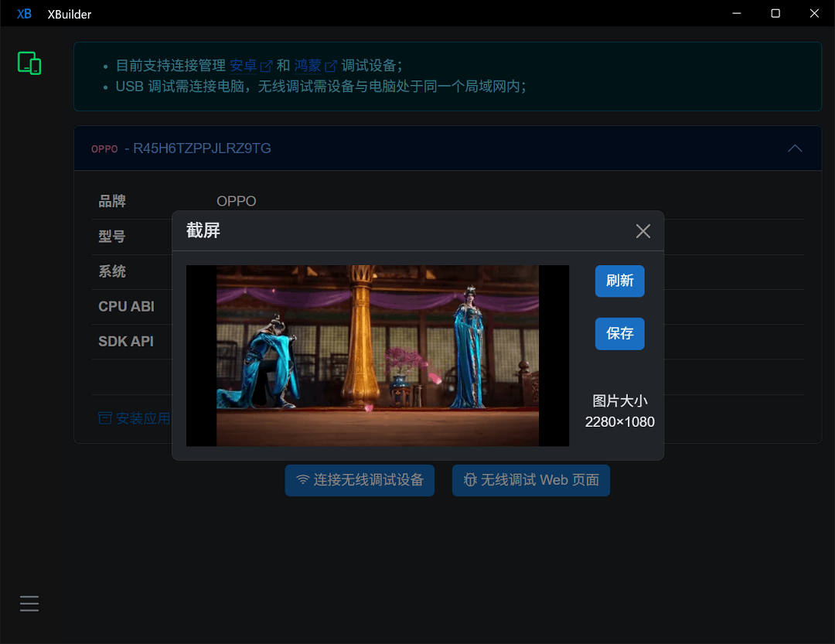Click the phone screenshot preview image
Screen dimensions: 835x644
tap(377, 356)
